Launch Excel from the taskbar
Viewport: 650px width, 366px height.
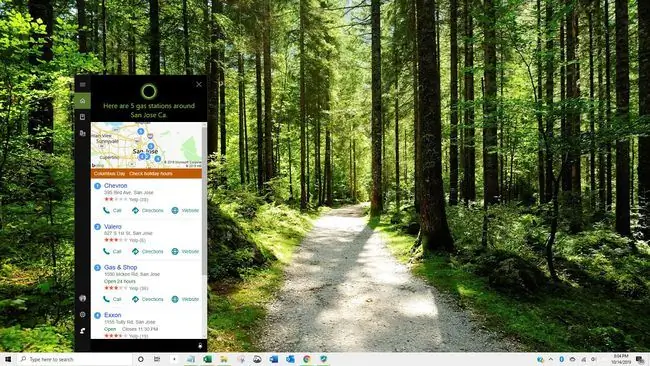tap(207, 359)
